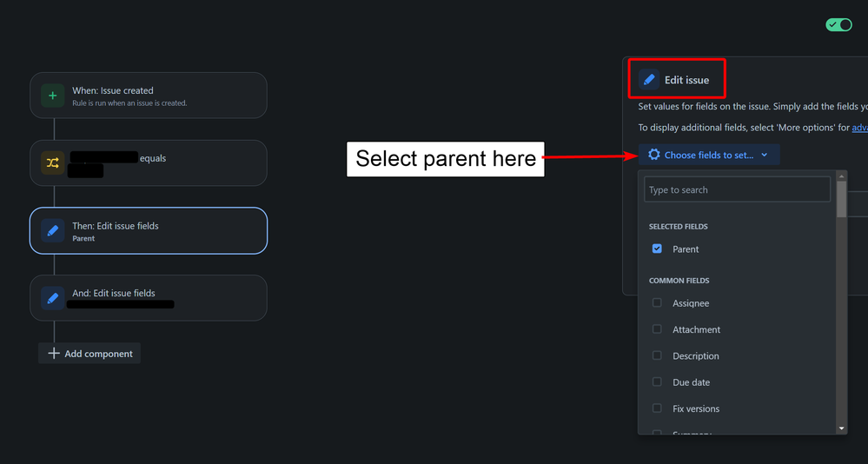Click the scrollbar down arrow in field list
868x464 pixels.
pyautogui.click(x=841, y=428)
